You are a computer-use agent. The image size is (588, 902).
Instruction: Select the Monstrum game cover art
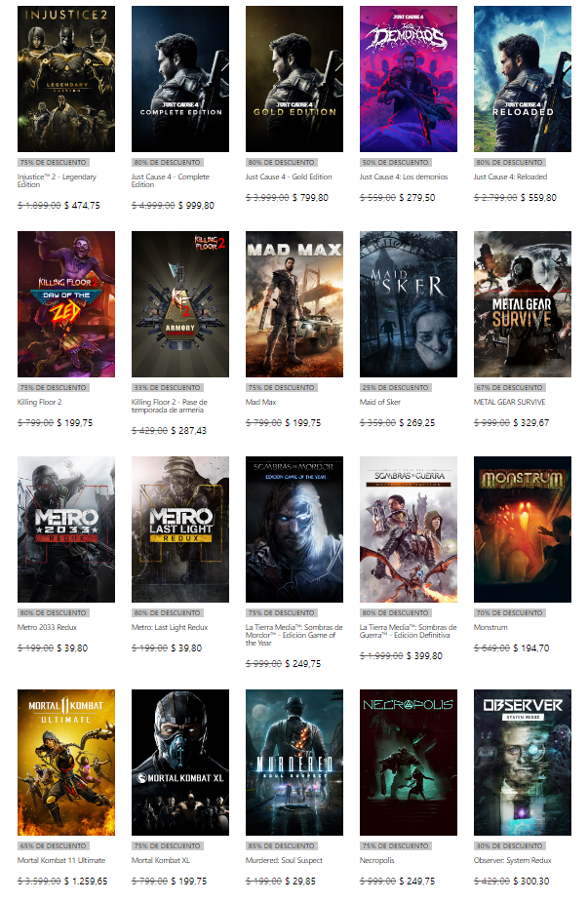pos(523,529)
